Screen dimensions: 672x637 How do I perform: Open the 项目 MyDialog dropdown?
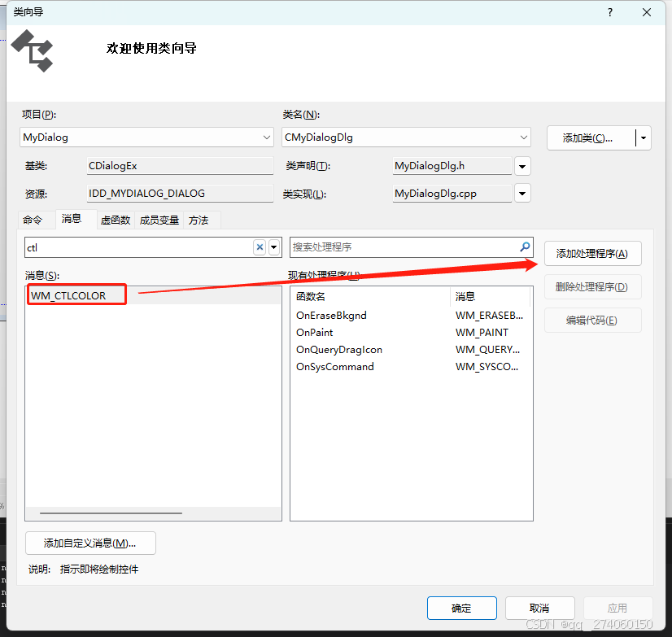pyautogui.click(x=267, y=137)
